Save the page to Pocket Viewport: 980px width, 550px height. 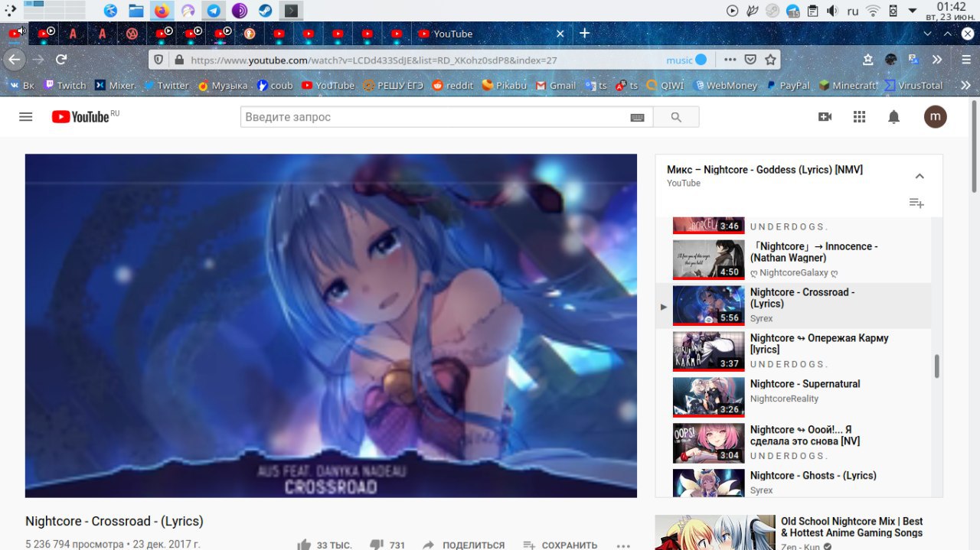[751, 59]
